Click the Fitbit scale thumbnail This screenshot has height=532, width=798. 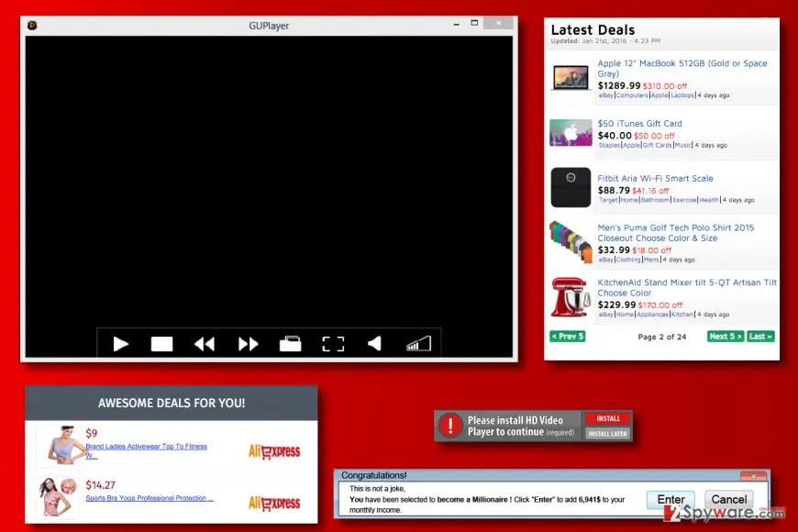tap(571, 187)
